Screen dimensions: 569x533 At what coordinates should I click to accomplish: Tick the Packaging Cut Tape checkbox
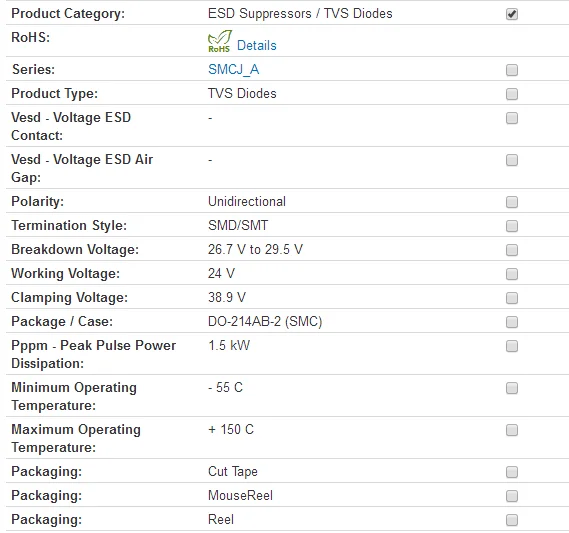point(512,472)
